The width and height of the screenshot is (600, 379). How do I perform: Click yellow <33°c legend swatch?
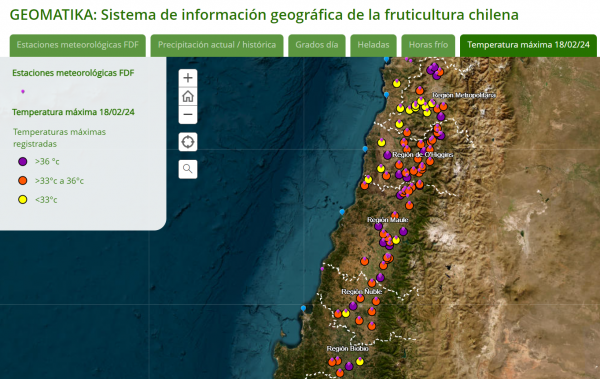pos(23,199)
